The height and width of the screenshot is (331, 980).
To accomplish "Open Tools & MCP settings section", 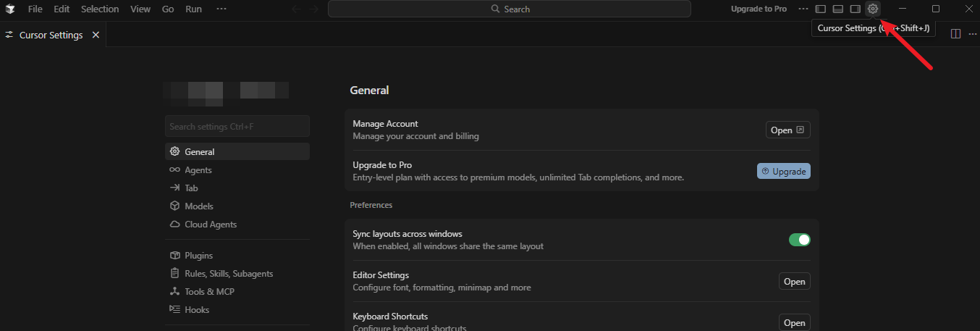I will tap(237, 291).
